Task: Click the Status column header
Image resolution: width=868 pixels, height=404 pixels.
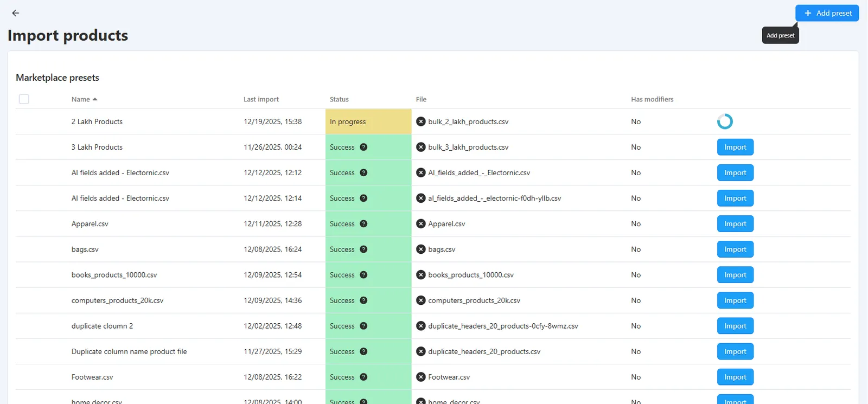Action: tap(339, 99)
